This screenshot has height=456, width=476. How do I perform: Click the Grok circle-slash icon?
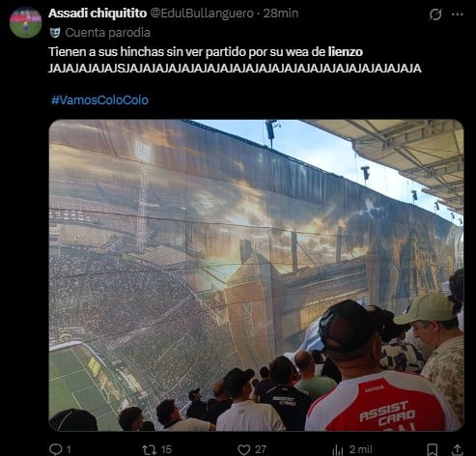point(435,14)
